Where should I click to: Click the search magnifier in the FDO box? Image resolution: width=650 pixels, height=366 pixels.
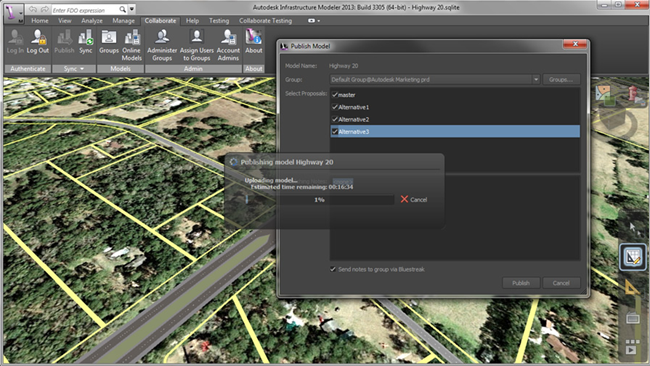pos(123,10)
